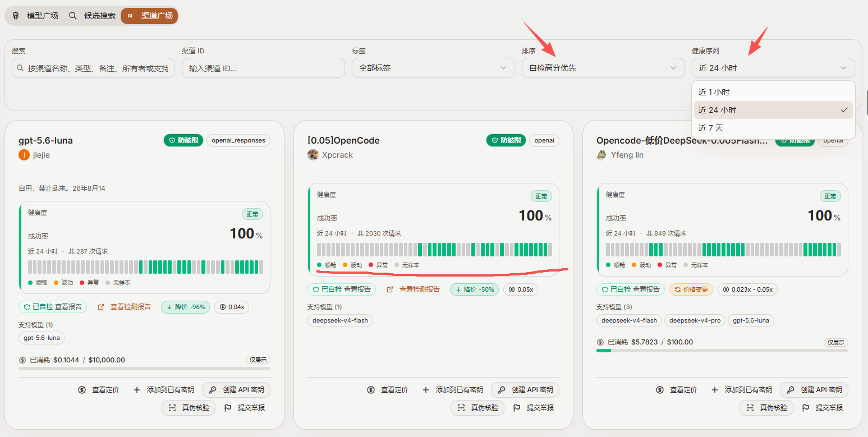Click the 价格变更 badge
The image size is (868, 437).
coord(691,289)
